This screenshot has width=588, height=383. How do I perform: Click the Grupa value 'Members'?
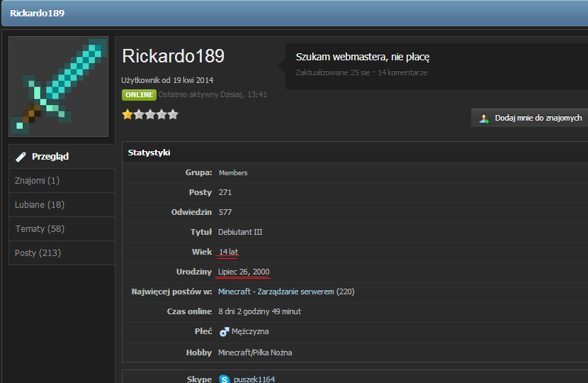pyautogui.click(x=233, y=173)
